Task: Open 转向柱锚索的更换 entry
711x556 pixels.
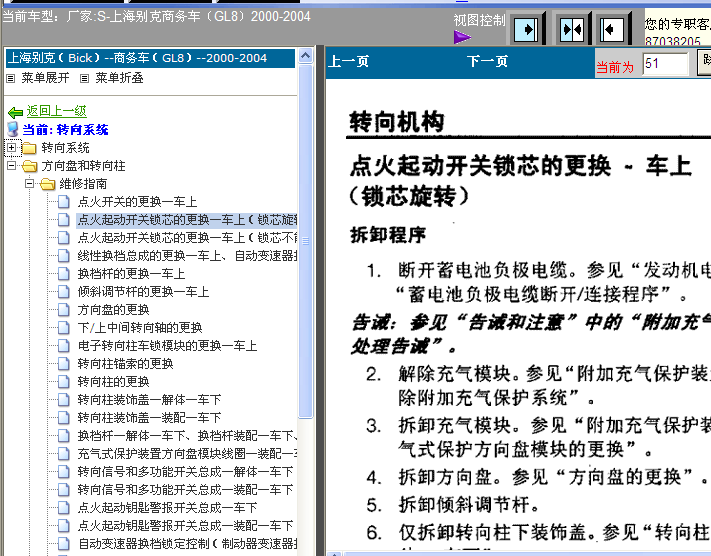Action: tap(125, 364)
